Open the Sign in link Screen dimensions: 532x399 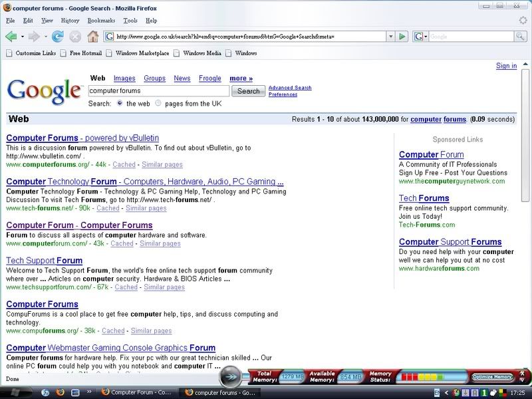(506, 66)
